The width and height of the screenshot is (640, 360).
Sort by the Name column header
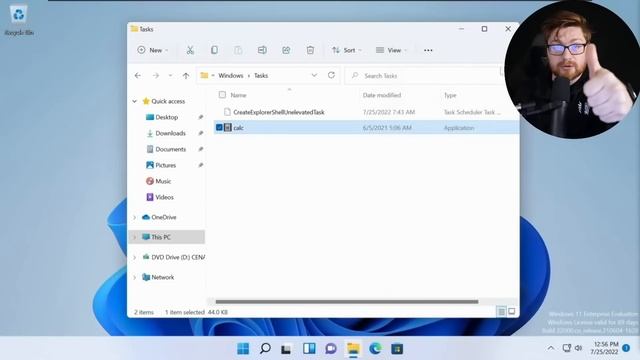pos(238,95)
